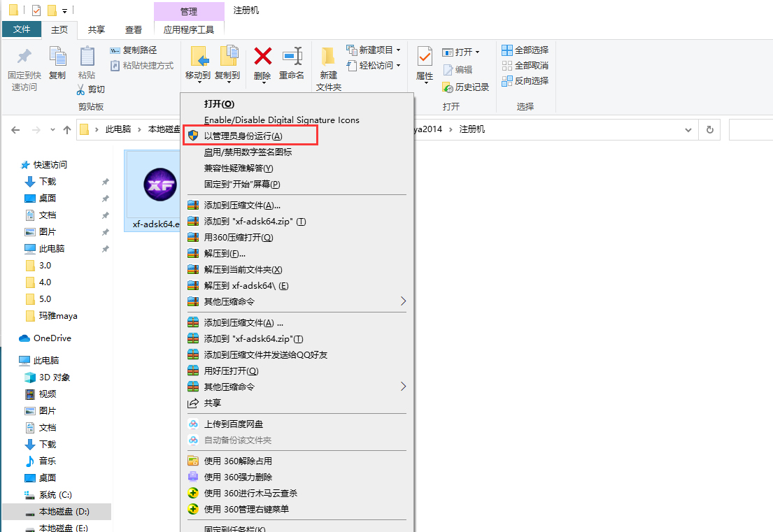Open Quick Access Toolbar customize dropdown
This screenshot has height=532, width=773.
[x=64, y=10]
